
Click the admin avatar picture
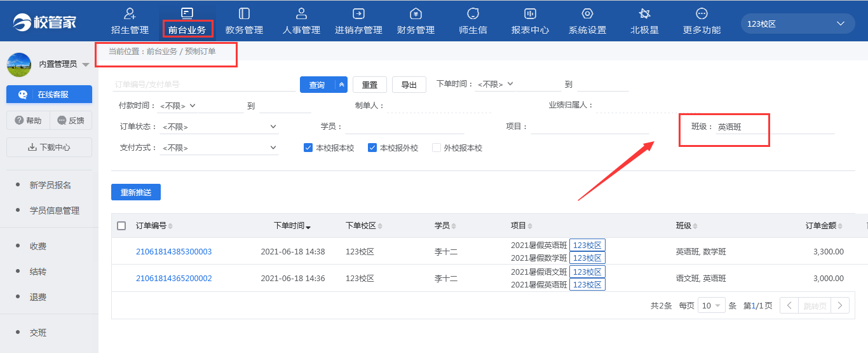(19, 64)
